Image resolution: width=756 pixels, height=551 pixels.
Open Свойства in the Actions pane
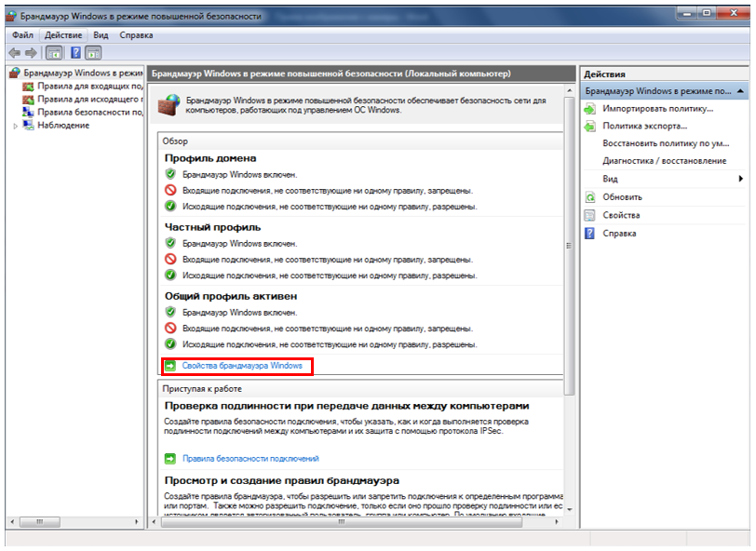[x=620, y=215]
